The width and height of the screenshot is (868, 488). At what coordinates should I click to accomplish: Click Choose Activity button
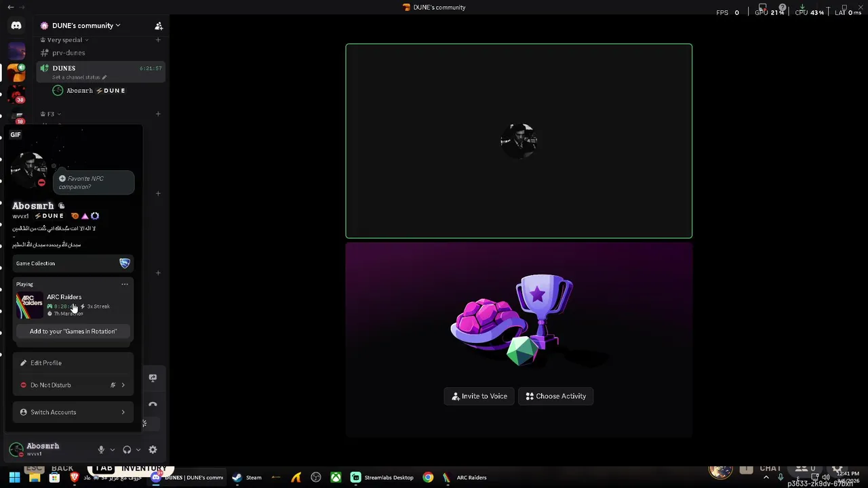click(556, 396)
